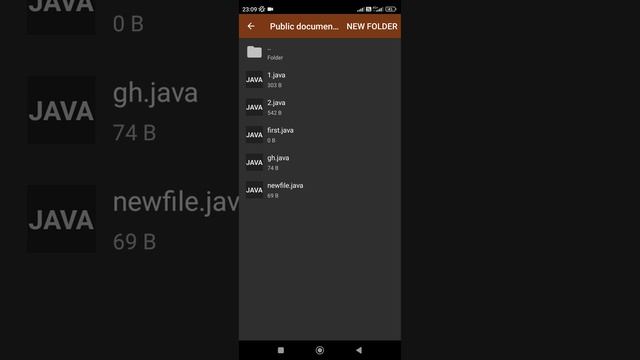This screenshot has height=360, width=640.
Task: Tap the JAVA icon for first.java
Action: 254,135
